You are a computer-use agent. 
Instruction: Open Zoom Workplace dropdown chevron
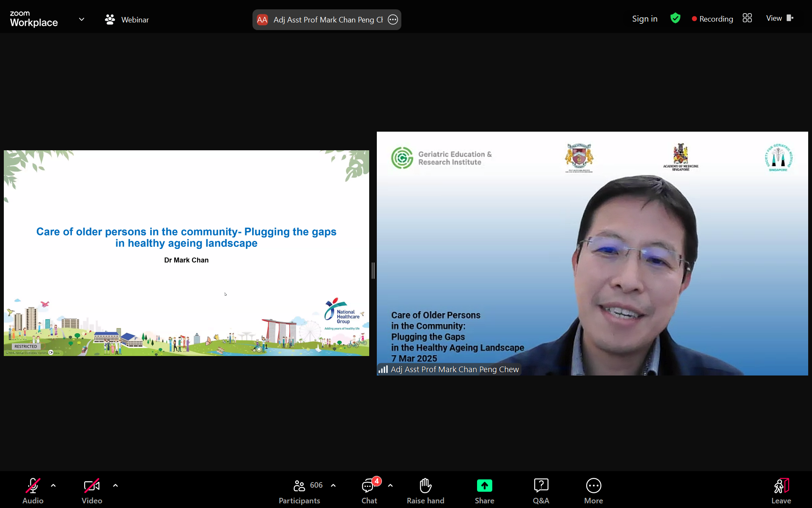[82, 19]
